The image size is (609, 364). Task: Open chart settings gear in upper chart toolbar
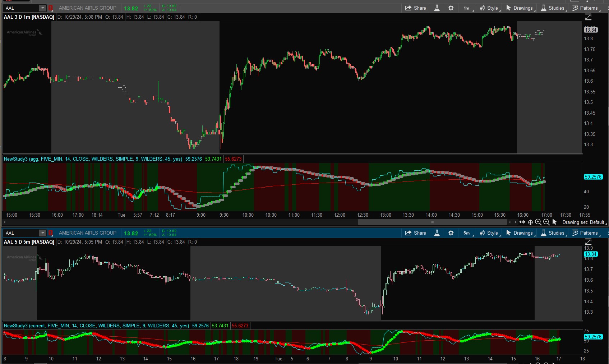[451, 8]
